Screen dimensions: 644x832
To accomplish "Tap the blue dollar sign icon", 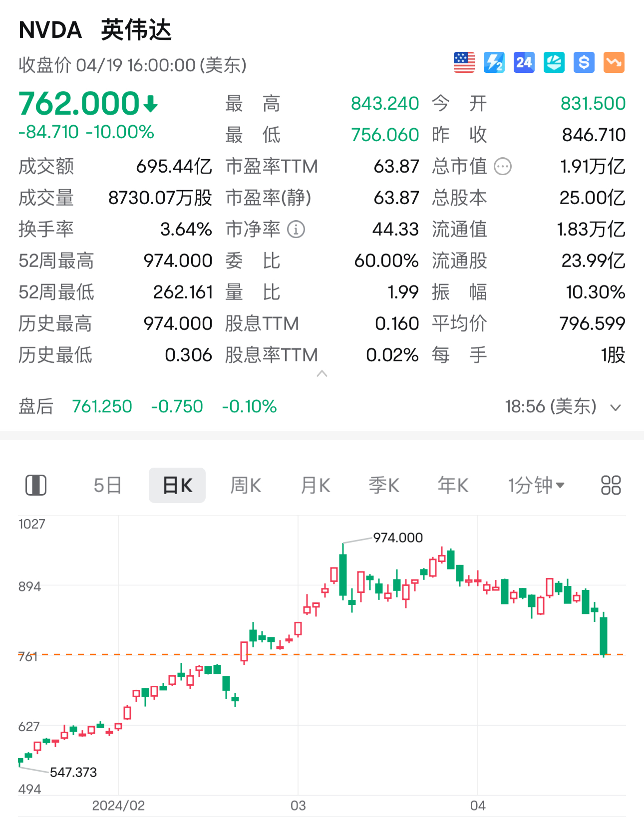I will click(584, 62).
